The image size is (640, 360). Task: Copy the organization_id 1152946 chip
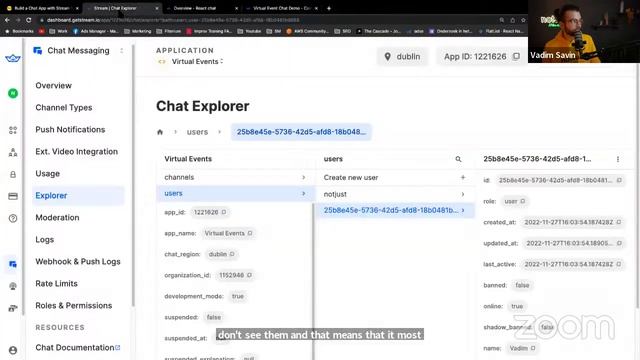coord(249,275)
